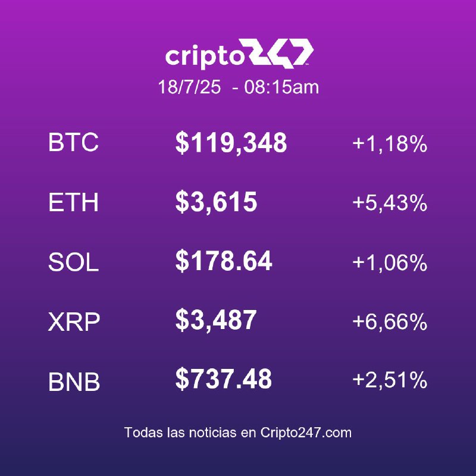Click the cripto247 logo
Image resolution: width=476 pixels, height=476 pixels.
point(239,54)
